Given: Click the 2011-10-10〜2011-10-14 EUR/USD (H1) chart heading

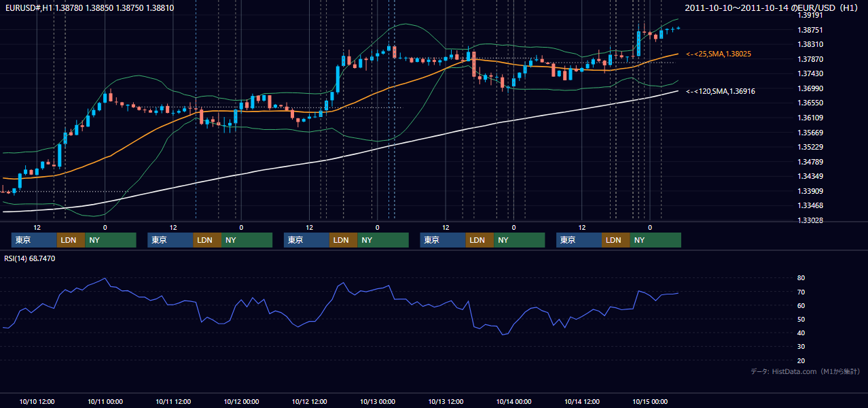Looking at the screenshot, I should pos(773,7).
